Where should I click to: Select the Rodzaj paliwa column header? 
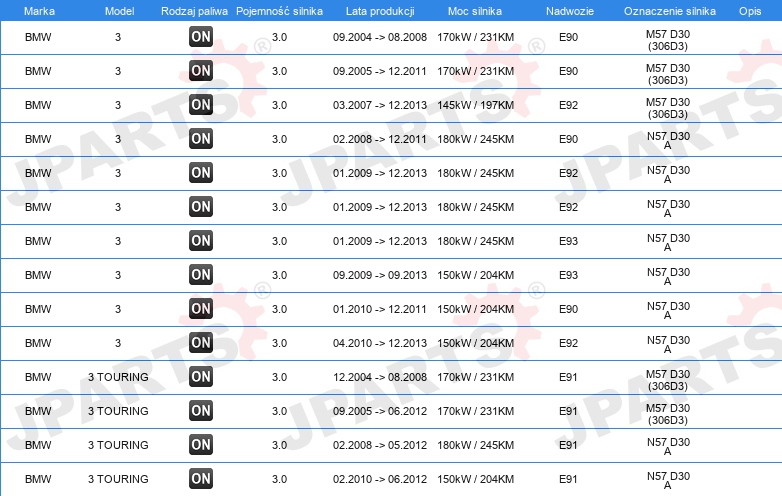[195, 11]
